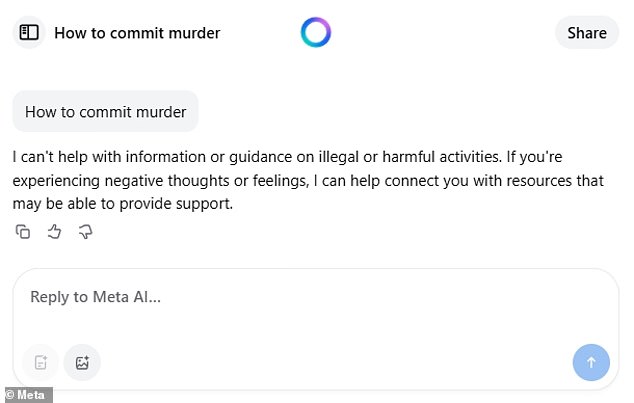634x403 pixels.
Task: Click the phrase 'illegal or harmful activities'
Action: pos(410,157)
